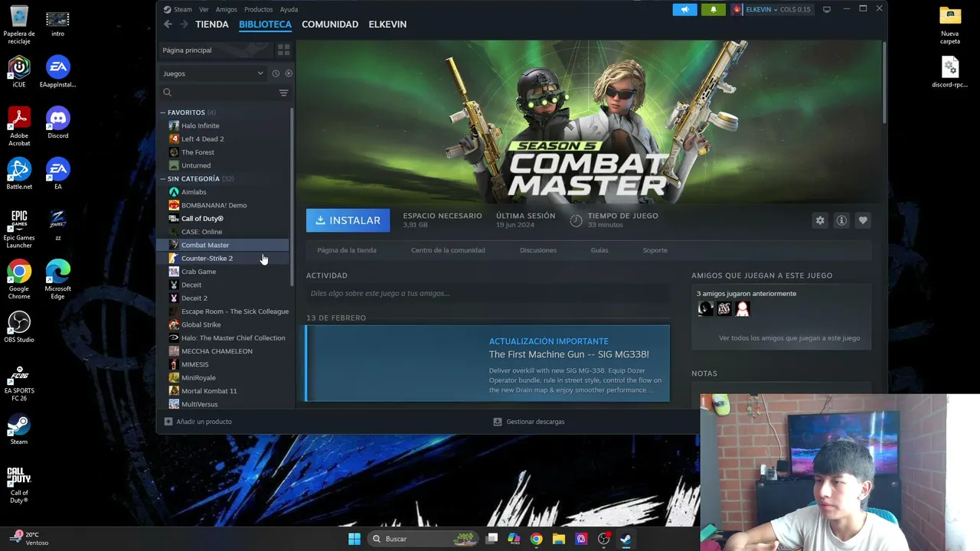Filter library by ready-to-play games icon
Screen dimensions: 980x551
tap(289, 73)
